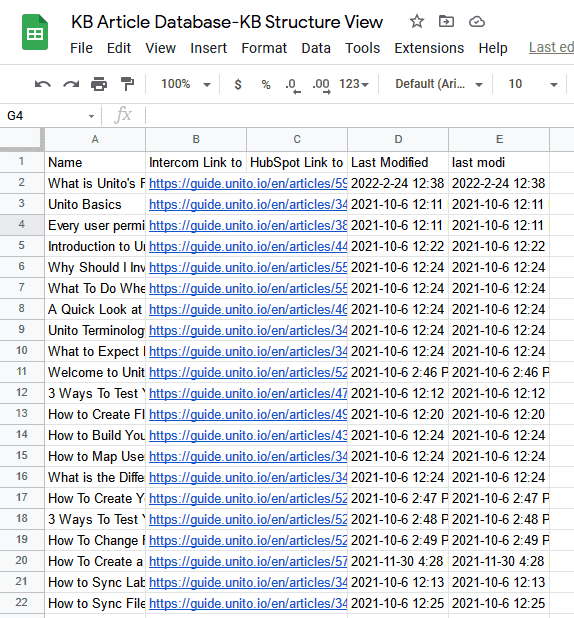Viewport: 574px width, 618px height.
Task: Format as percent
Action: click(266, 84)
